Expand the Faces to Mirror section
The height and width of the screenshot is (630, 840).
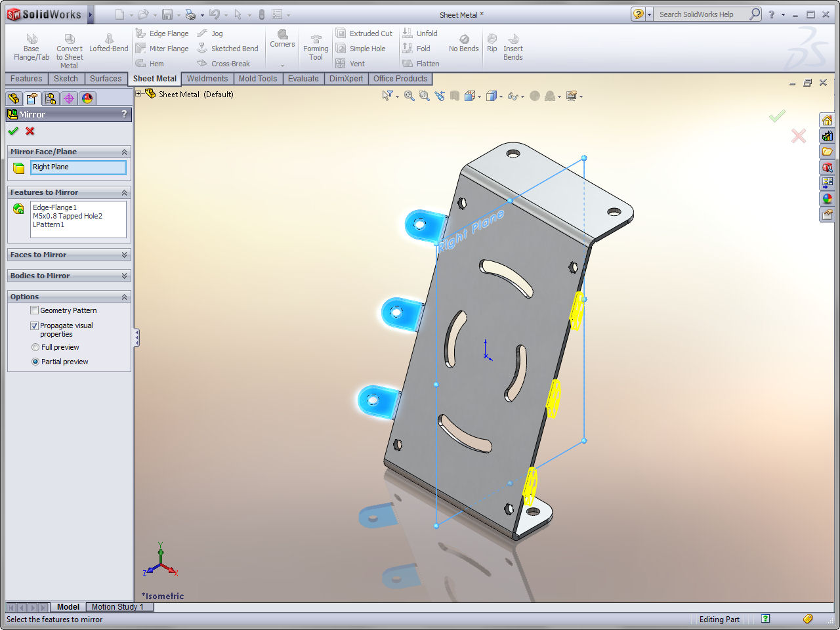(124, 255)
